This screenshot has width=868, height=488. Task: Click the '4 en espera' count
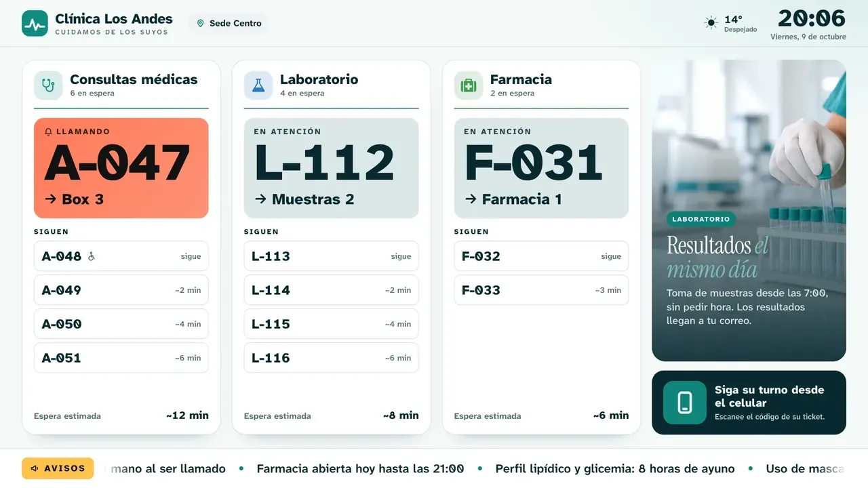pyautogui.click(x=302, y=94)
